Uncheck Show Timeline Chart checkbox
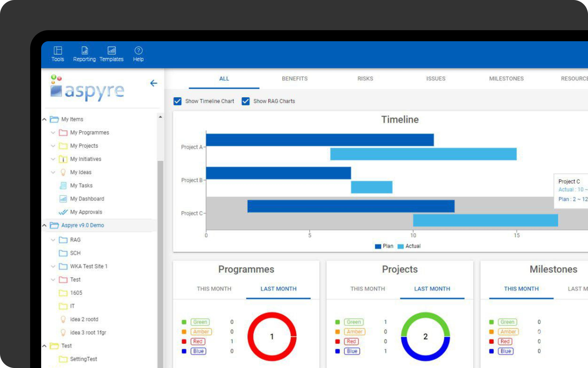588x368 pixels. coord(177,101)
